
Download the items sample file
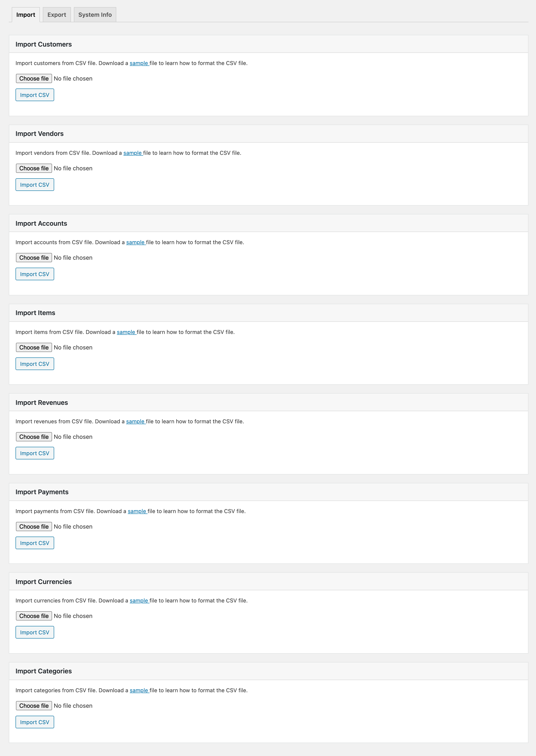click(x=126, y=332)
